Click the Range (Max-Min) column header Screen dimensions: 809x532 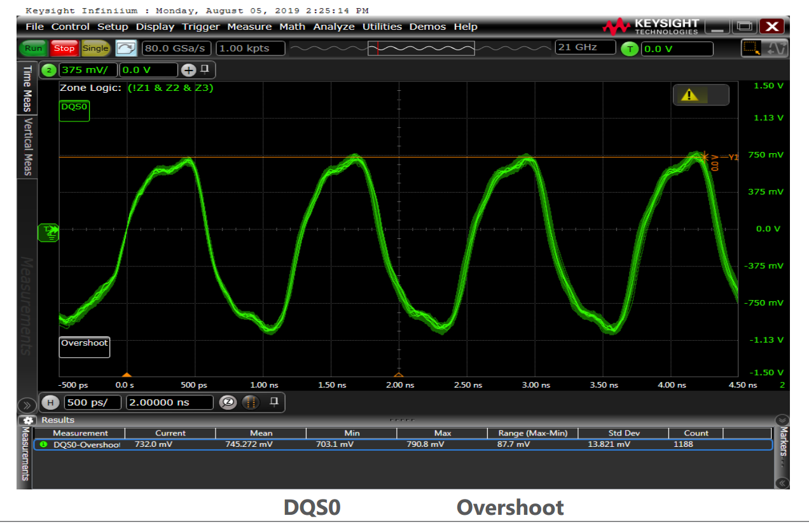533,433
